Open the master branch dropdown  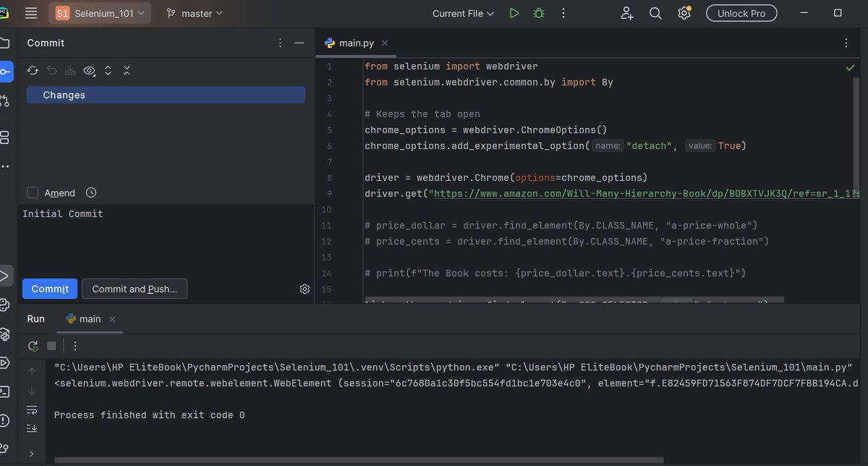[195, 13]
